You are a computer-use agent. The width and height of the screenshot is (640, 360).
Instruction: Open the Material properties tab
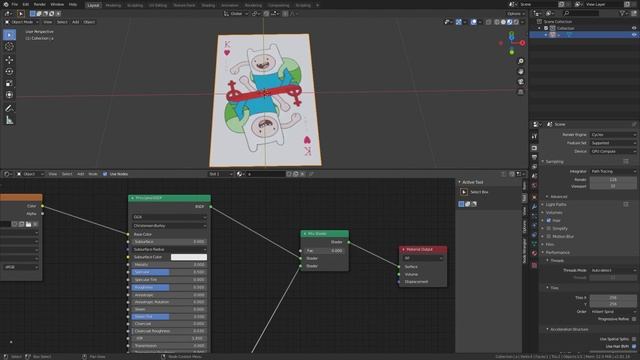pyautogui.click(x=534, y=253)
